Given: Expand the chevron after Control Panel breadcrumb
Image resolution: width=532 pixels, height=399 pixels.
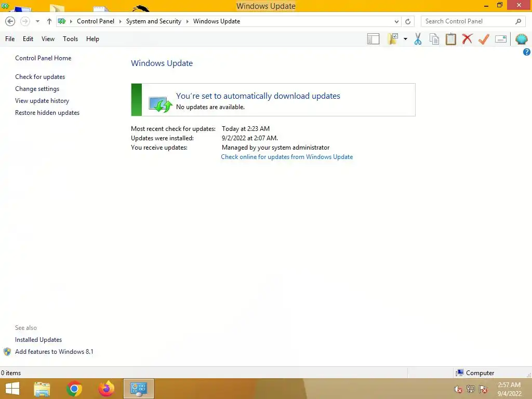Looking at the screenshot, I should pyautogui.click(x=120, y=21).
